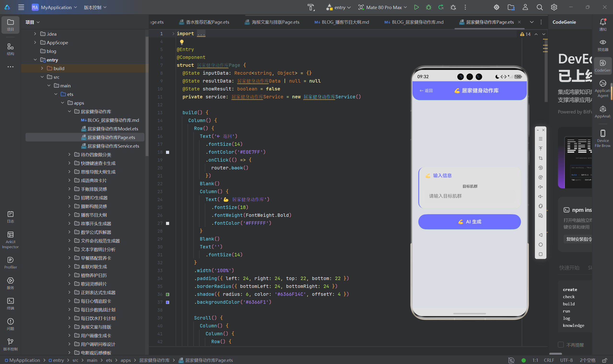Open the 项目 view selector
The image size is (613, 364).
coord(32,22)
